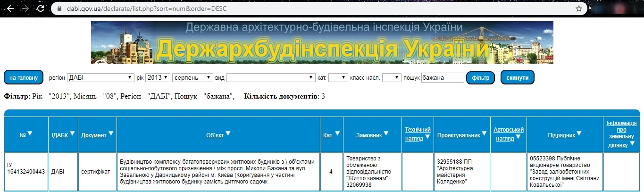Click the sort arrow next to Замовник
This screenshot has width=644, height=192.
coord(386,134)
